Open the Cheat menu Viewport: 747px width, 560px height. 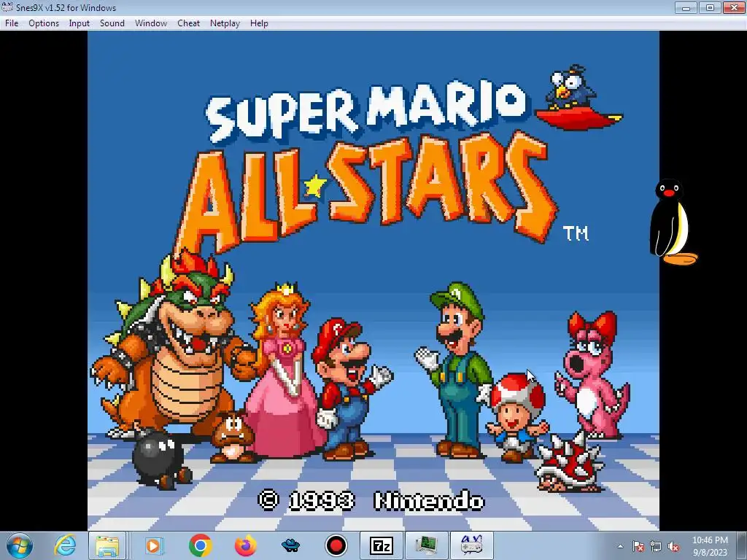point(189,23)
